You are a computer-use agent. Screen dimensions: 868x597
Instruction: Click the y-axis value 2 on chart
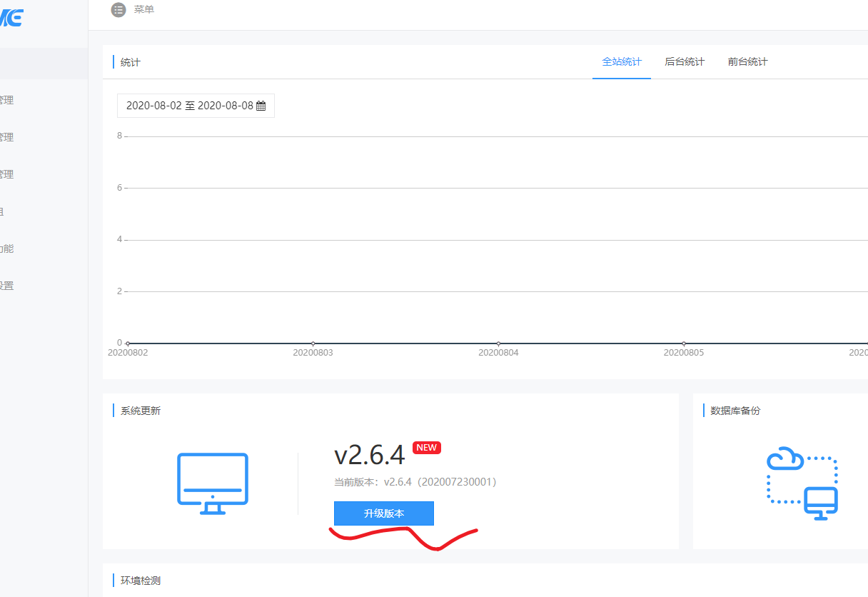(120, 291)
